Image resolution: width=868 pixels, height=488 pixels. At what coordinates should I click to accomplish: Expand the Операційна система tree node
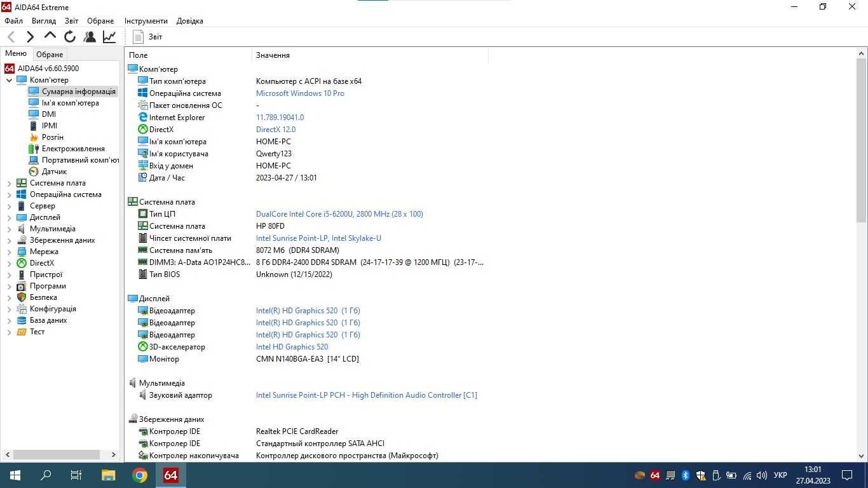pyautogui.click(x=9, y=194)
